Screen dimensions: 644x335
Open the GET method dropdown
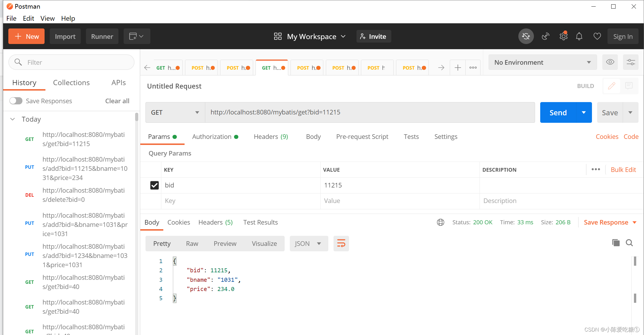(x=175, y=112)
